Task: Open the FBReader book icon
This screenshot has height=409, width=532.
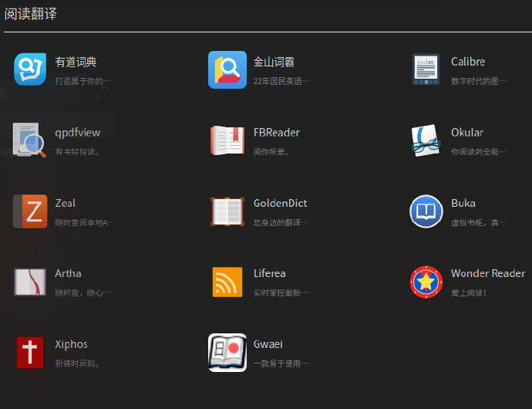Action: pos(227,140)
